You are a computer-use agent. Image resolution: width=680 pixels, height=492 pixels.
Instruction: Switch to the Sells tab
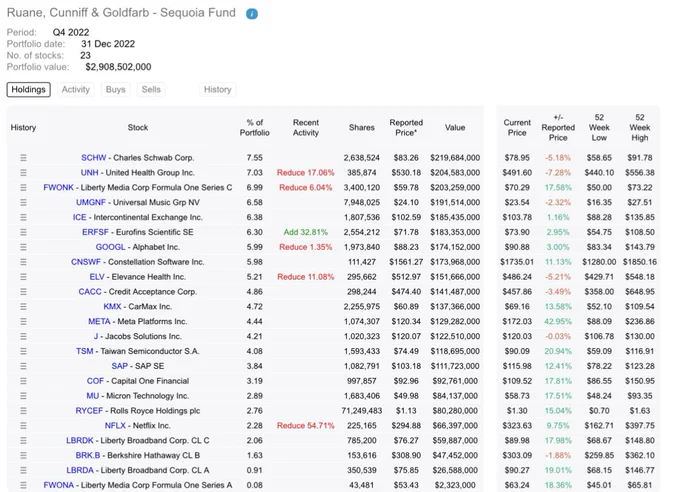[151, 90]
